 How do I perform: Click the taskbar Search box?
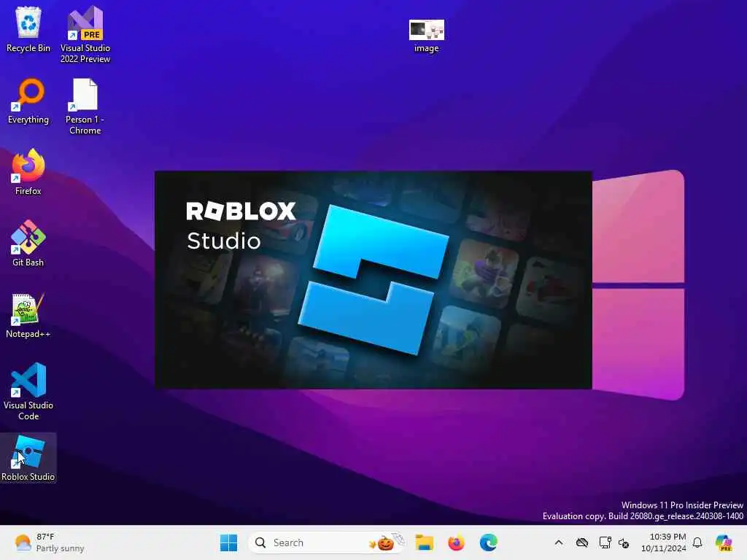[326, 542]
